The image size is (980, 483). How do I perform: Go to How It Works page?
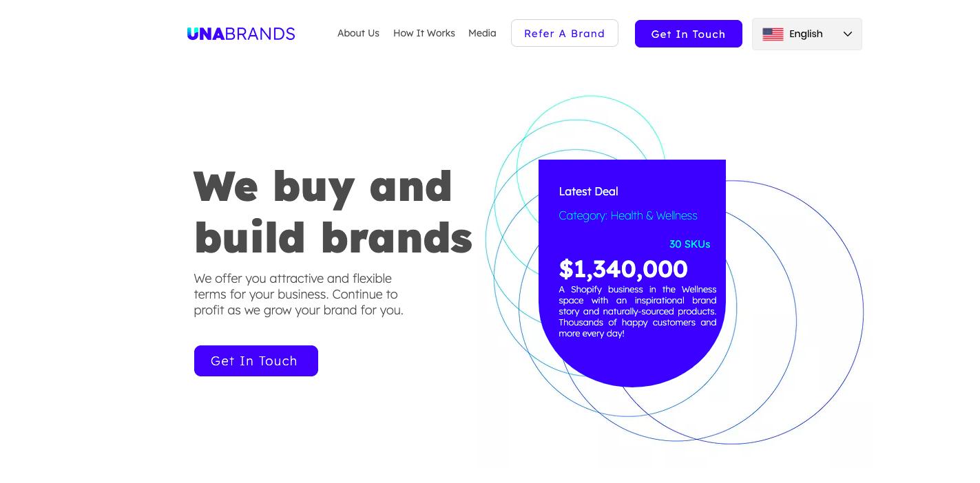pos(424,33)
